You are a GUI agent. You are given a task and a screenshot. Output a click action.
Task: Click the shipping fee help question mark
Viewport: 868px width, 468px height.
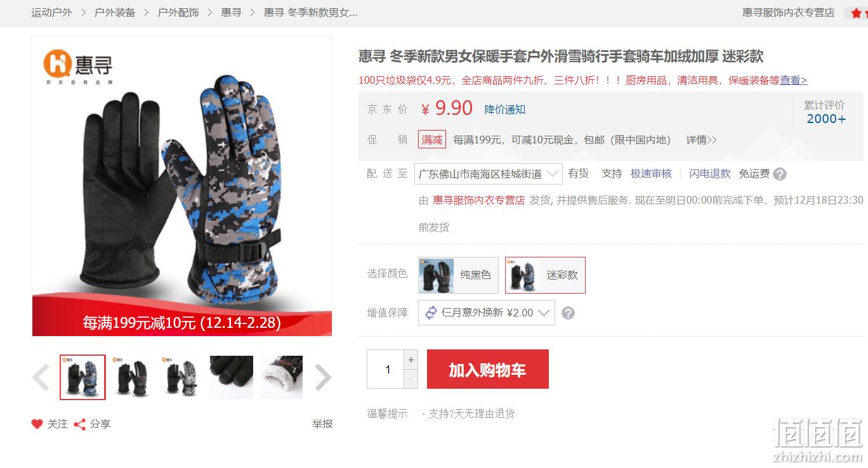click(780, 174)
